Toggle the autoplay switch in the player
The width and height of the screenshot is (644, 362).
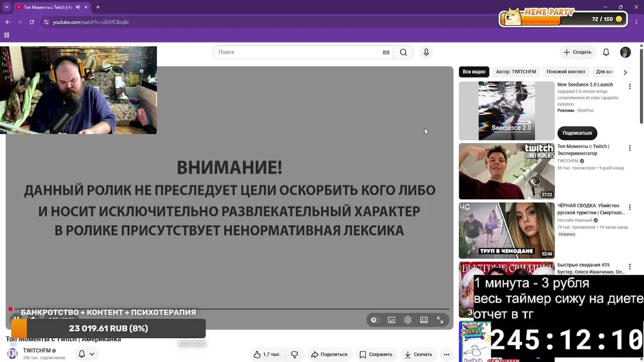(x=374, y=320)
